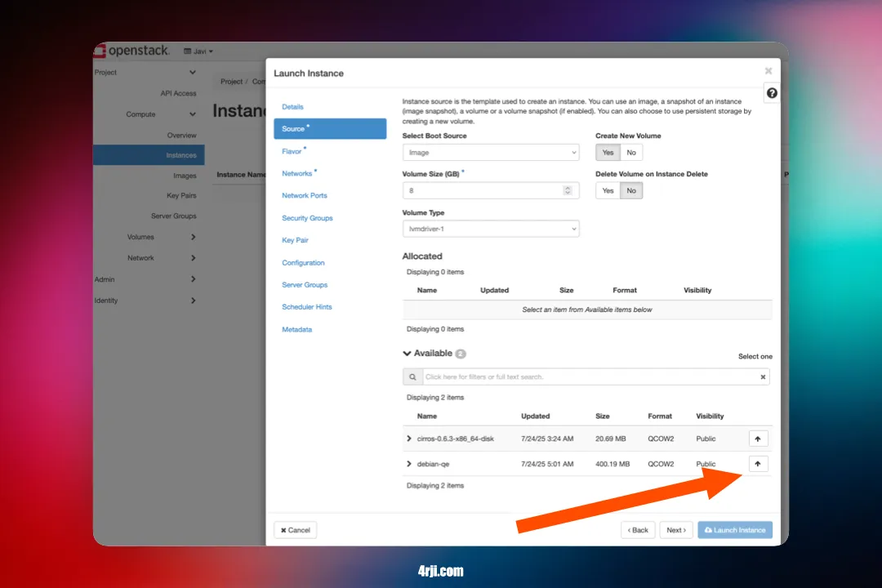
Task: Click the rocket icon on Launch Instance
Action: click(710, 529)
